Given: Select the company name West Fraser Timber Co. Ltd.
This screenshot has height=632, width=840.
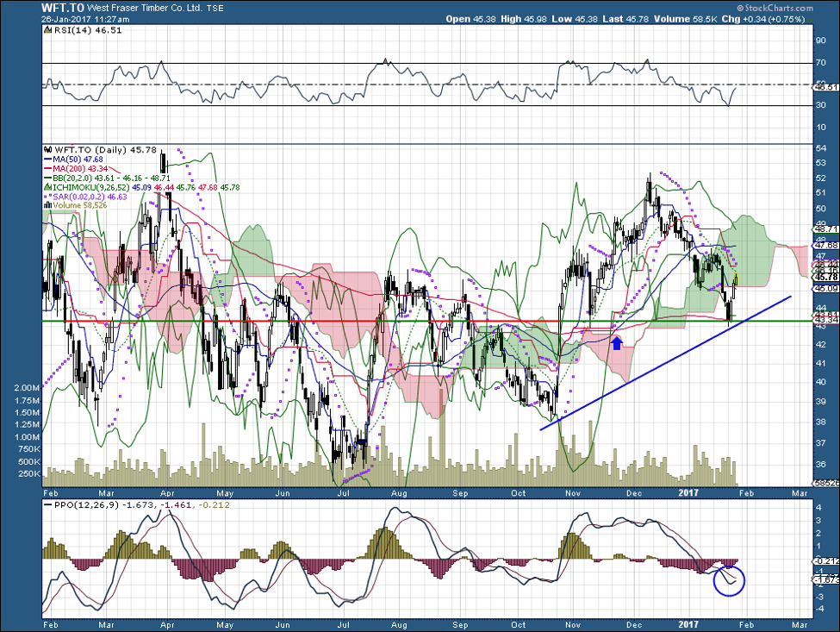Looking at the screenshot, I should pos(145,8).
